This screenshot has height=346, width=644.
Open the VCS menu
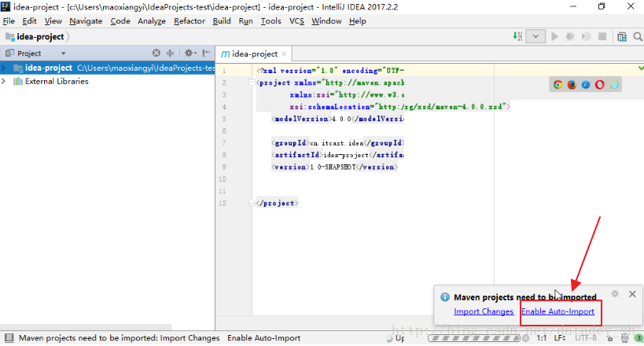[x=296, y=21]
